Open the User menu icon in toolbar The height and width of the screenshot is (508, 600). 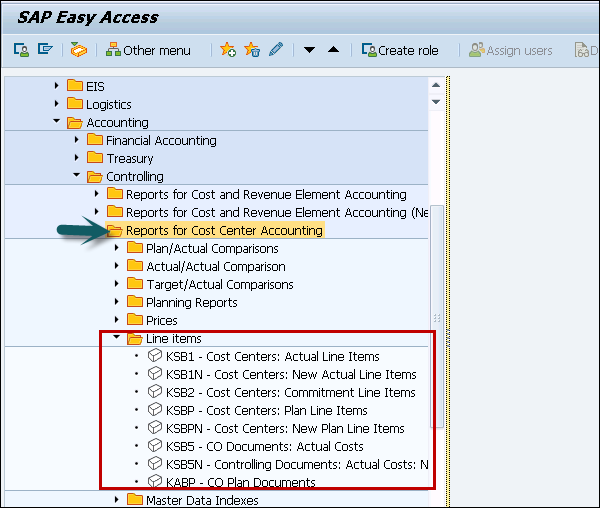pos(21,50)
